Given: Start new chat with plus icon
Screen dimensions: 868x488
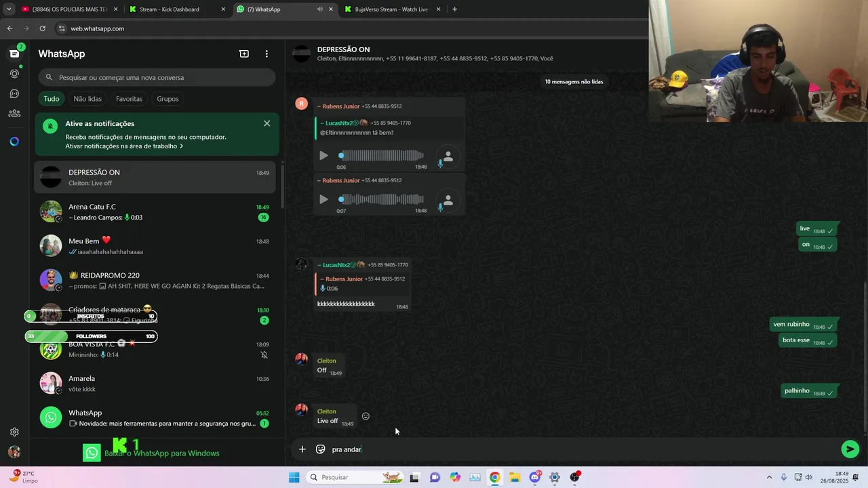Looking at the screenshot, I should click(x=244, y=54).
